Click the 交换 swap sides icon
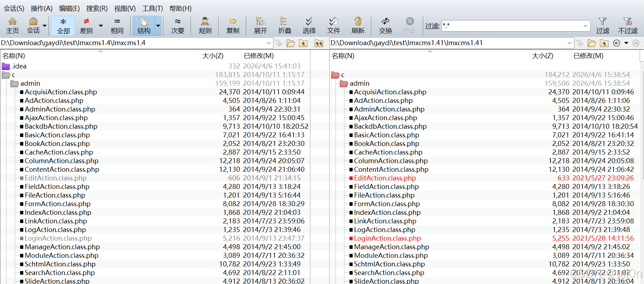The width and height of the screenshot is (644, 284). pos(386,26)
